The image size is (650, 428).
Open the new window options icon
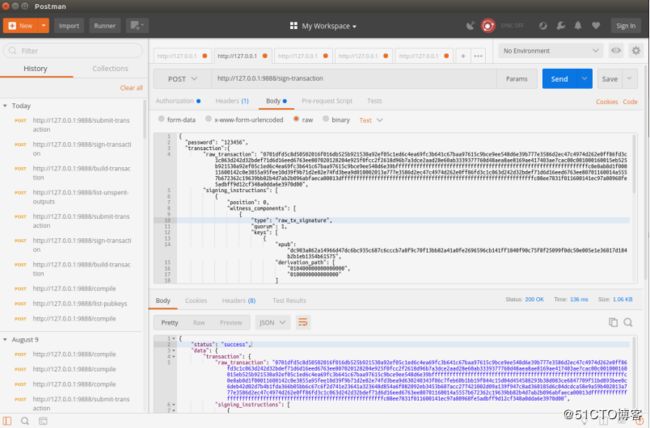(137, 26)
